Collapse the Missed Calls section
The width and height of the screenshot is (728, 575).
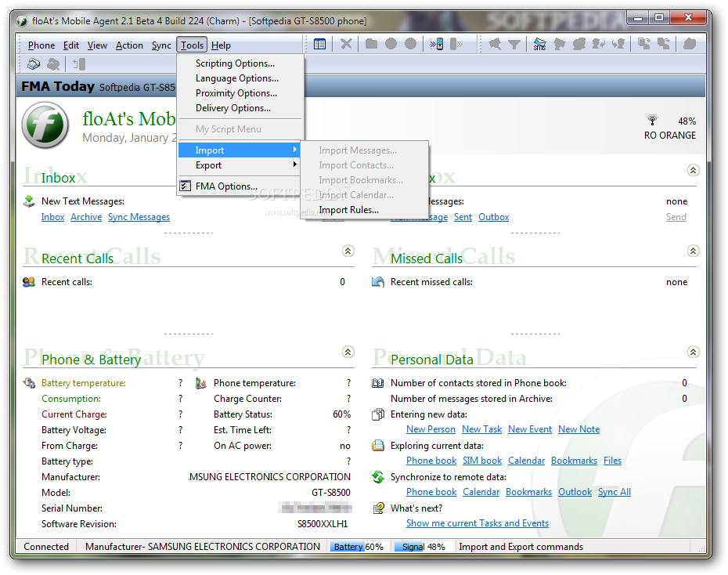click(x=693, y=251)
